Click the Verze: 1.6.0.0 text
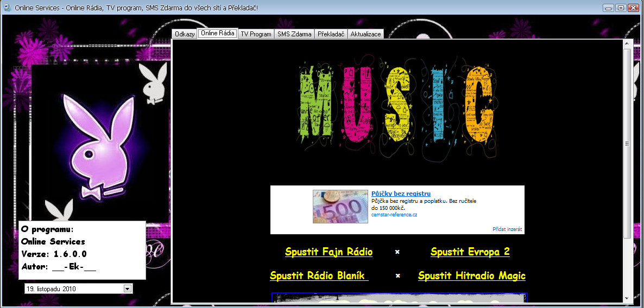This screenshot has height=308, width=644. click(54, 254)
